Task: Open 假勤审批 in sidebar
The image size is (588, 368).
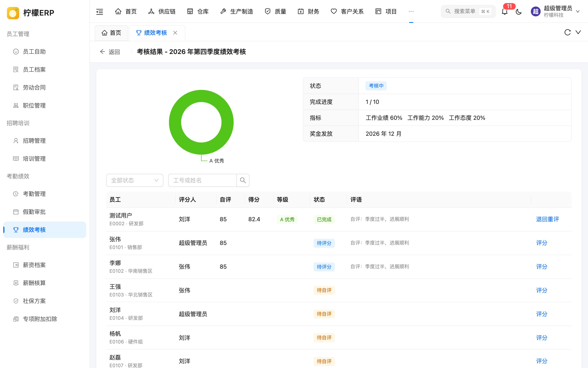Action: click(45, 212)
